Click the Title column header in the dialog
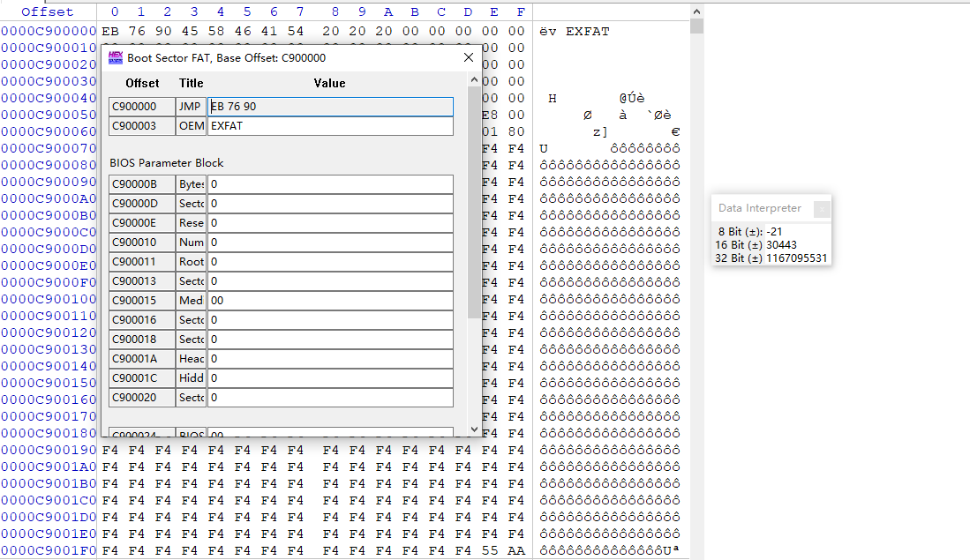 192,83
